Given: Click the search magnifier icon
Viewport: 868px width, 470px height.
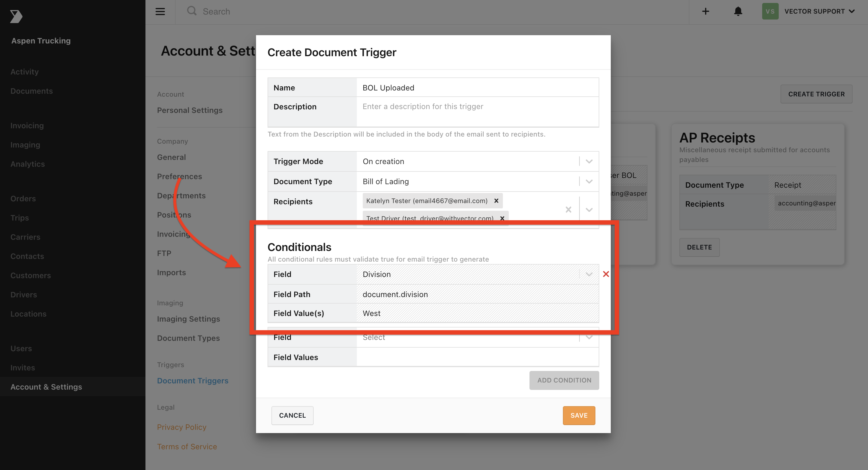Looking at the screenshot, I should (x=192, y=11).
